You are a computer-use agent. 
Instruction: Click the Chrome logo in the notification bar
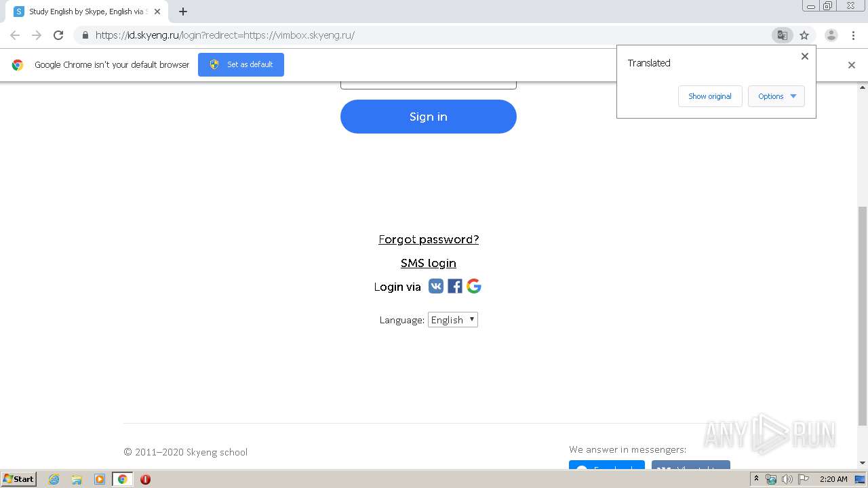tap(18, 65)
